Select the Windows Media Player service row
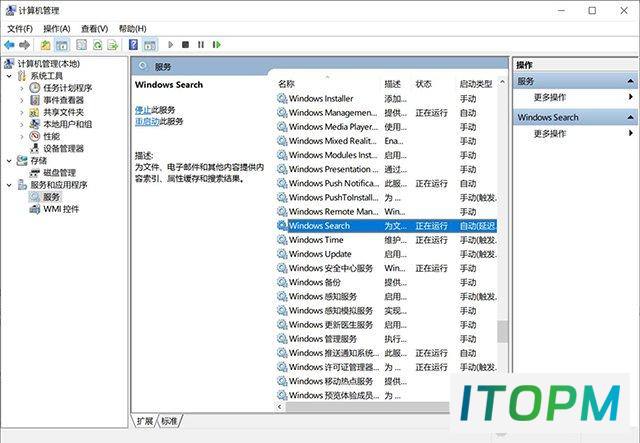 pos(386,127)
